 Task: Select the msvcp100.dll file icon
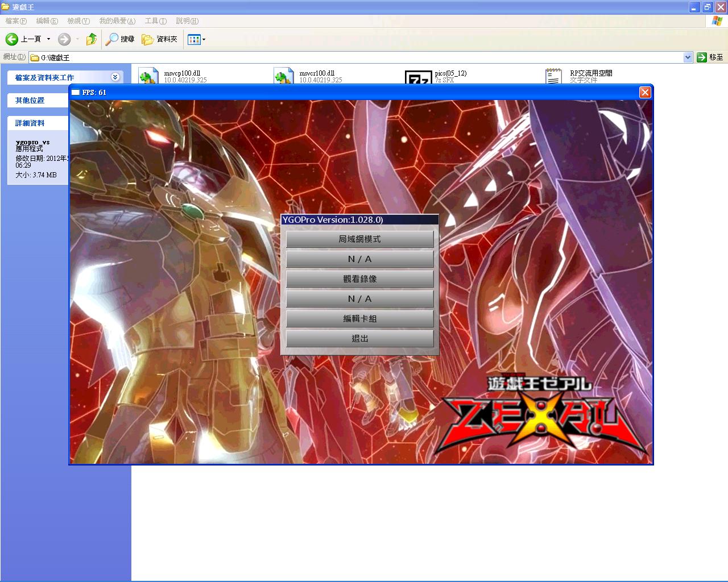tap(147, 76)
